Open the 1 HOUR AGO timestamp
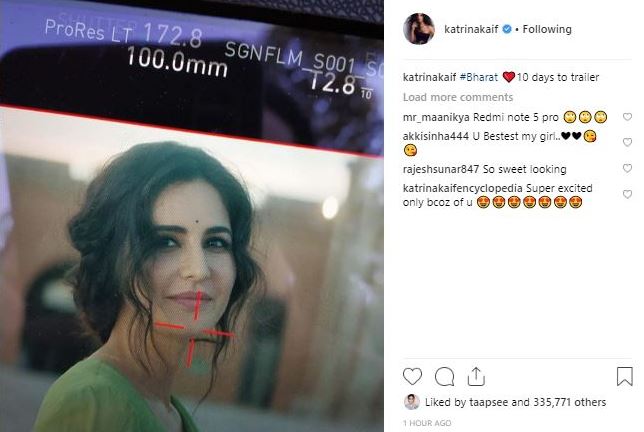The image size is (644, 432). (427, 423)
